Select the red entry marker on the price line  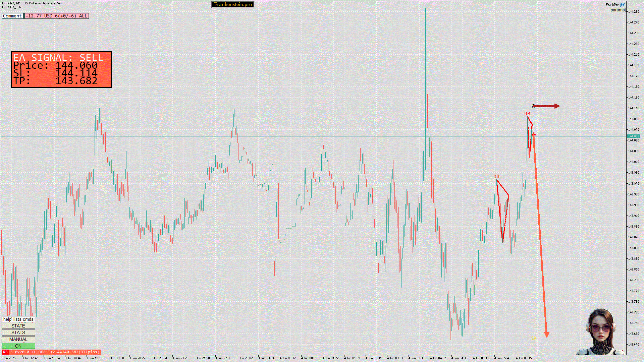534,135
